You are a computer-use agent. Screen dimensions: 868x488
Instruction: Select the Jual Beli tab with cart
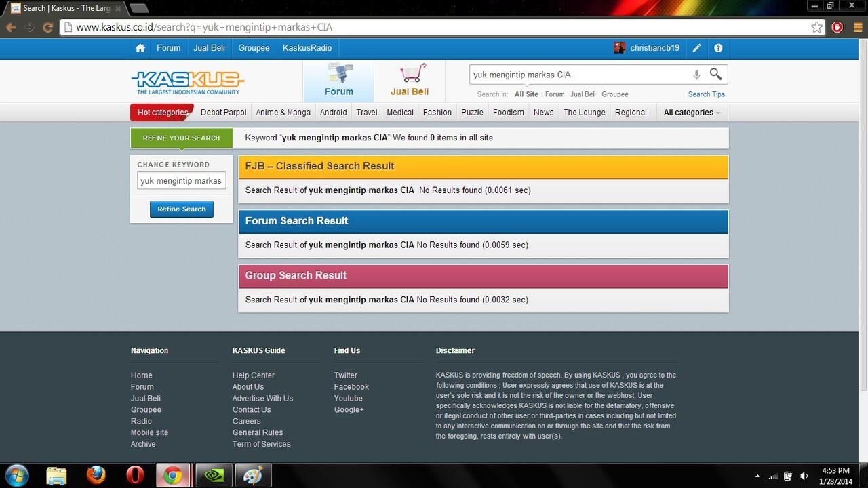coord(410,81)
